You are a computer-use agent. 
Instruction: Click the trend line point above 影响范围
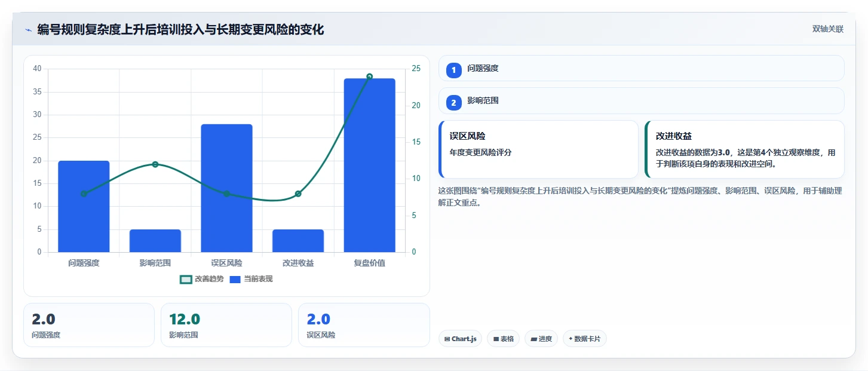click(x=155, y=164)
